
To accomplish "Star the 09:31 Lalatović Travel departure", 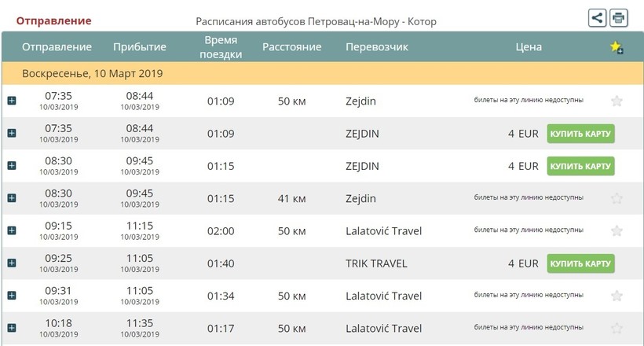I will pyautogui.click(x=617, y=296).
